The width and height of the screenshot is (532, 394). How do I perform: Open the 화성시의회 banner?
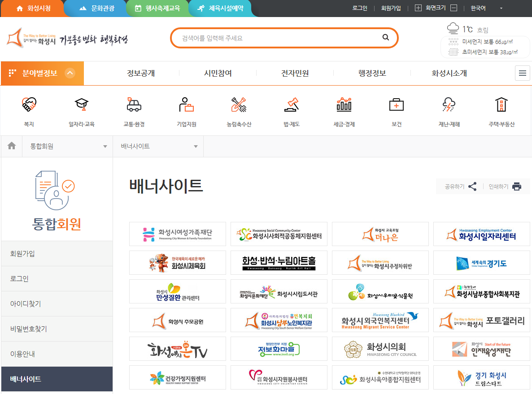pos(380,349)
